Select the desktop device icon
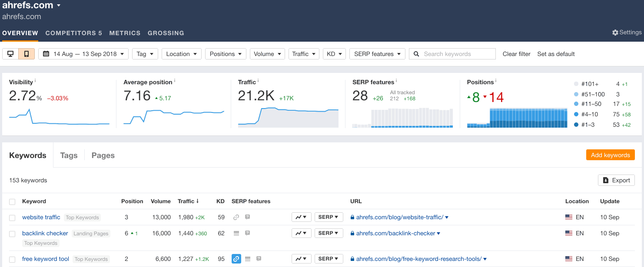This screenshot has height=267, width=644. pyautogui.click(x=10, y=53)
